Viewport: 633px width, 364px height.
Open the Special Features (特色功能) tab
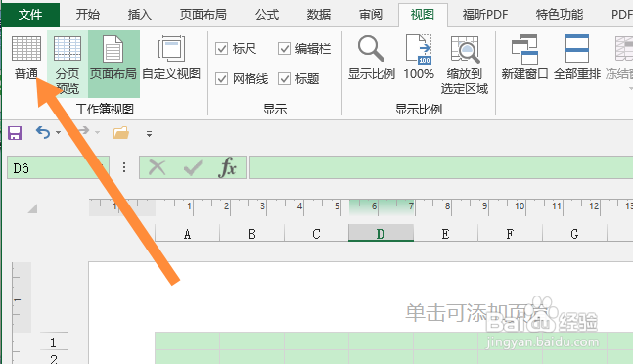tap(559, 15)
